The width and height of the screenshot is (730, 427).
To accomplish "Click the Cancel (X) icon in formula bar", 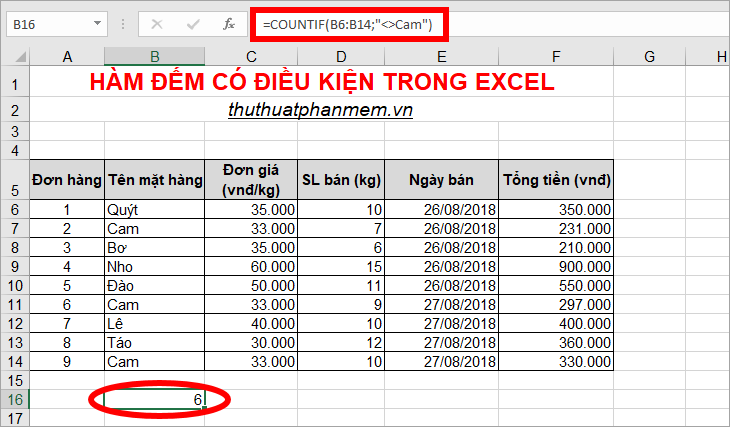I will (157, 24).
